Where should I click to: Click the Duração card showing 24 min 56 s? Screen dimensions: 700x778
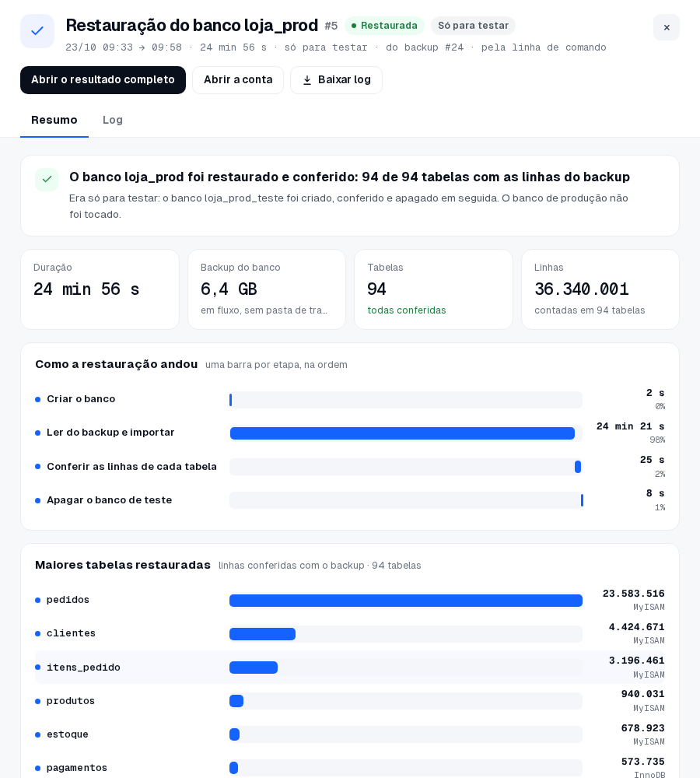pos(100,289)
